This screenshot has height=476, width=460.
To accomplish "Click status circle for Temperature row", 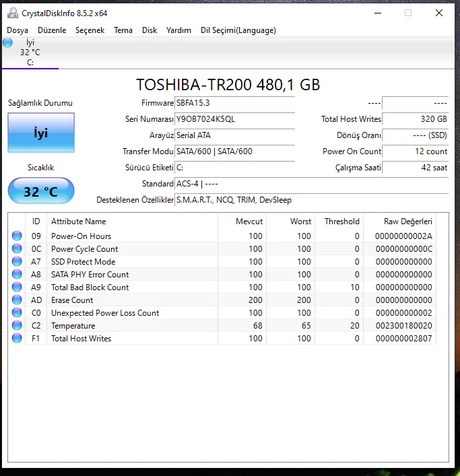I will pos(17,325).
